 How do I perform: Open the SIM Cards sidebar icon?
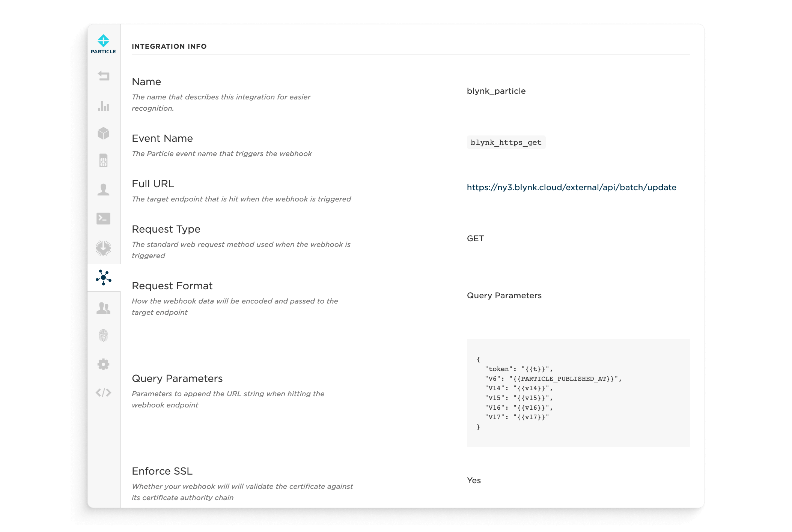point(104,161)
